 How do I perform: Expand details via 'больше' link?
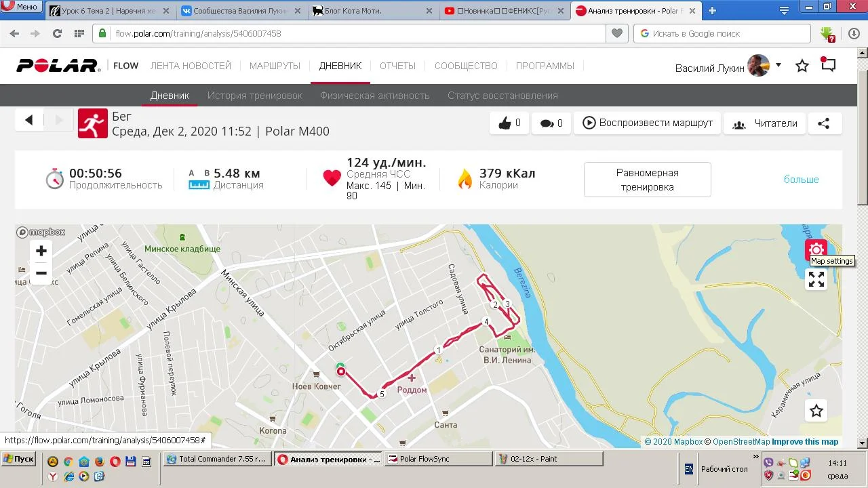pos(801,180)
